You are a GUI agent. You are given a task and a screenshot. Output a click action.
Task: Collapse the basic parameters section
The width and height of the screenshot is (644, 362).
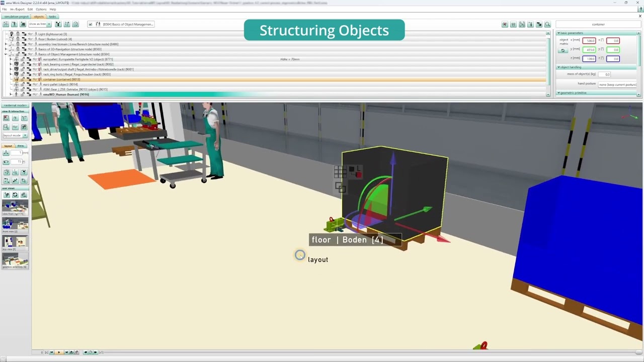[x=559, y=33]
